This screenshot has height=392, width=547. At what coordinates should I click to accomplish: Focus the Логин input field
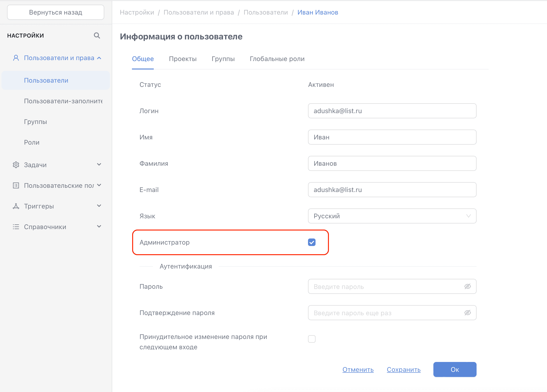pyautogui.click(x=392, y=111)
